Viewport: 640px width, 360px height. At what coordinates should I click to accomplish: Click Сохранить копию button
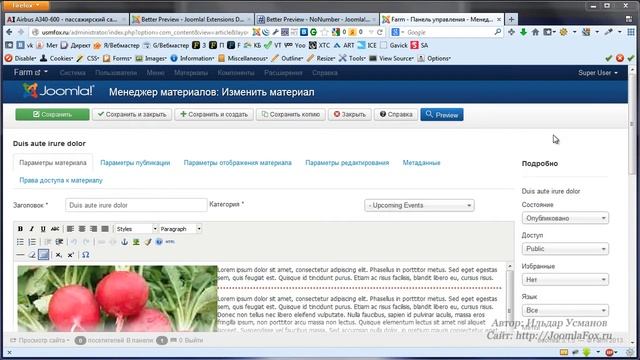tap(291, 114)
